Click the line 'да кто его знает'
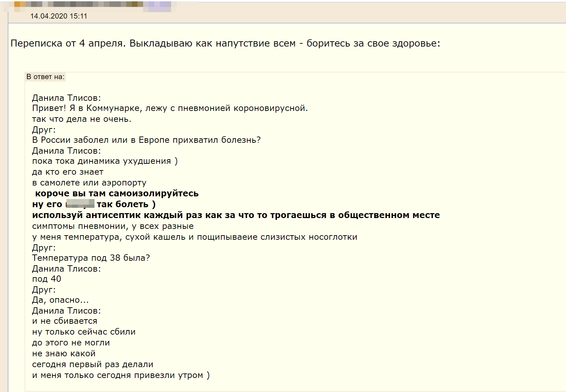566x392 pixels. coord(68,172)
